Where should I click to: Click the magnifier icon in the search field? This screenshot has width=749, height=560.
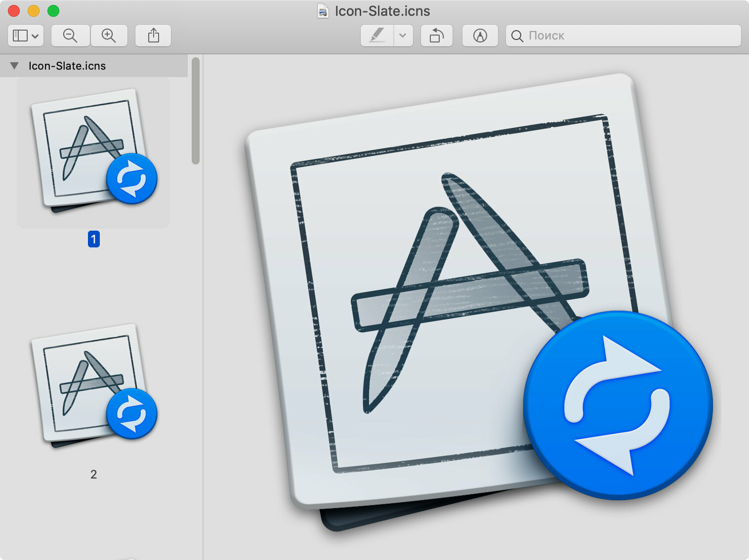point(517,36)
